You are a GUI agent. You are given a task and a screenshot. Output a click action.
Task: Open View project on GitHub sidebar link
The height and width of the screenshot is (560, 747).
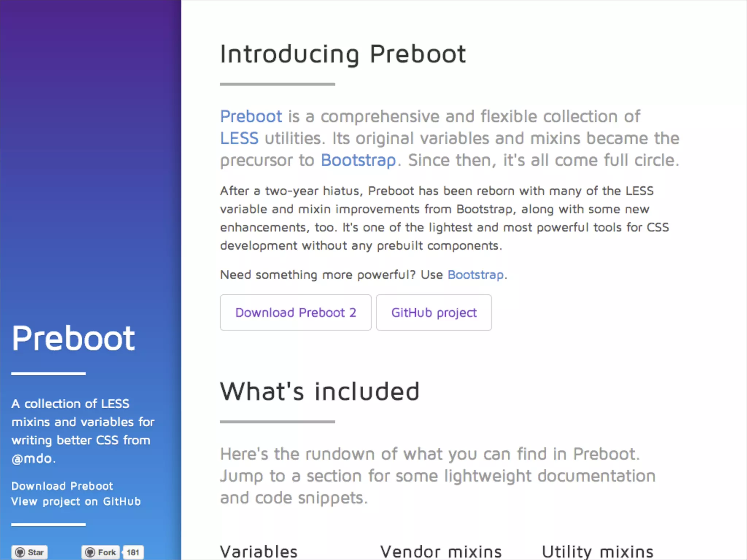tap(76, 502)
